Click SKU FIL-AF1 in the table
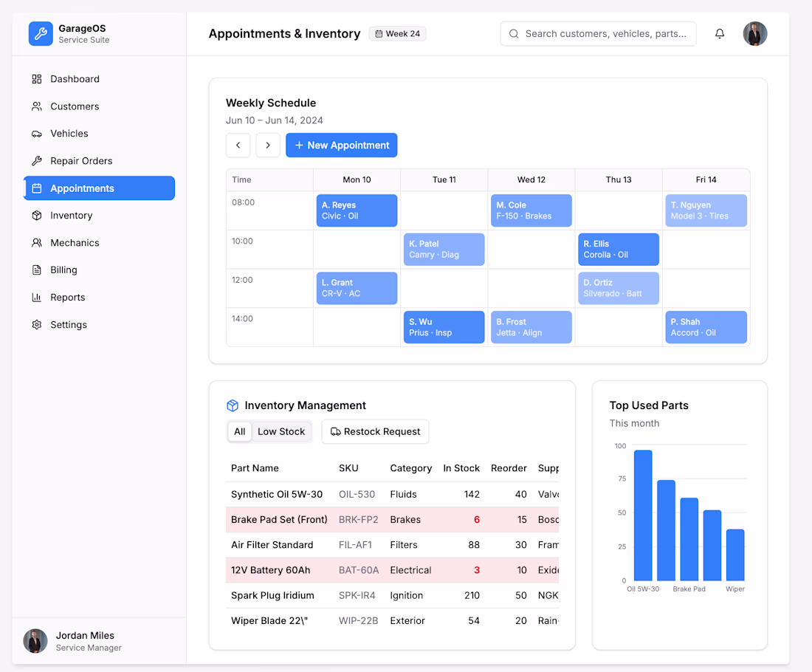This screenshot has height=672, width=812. [355, 544]
